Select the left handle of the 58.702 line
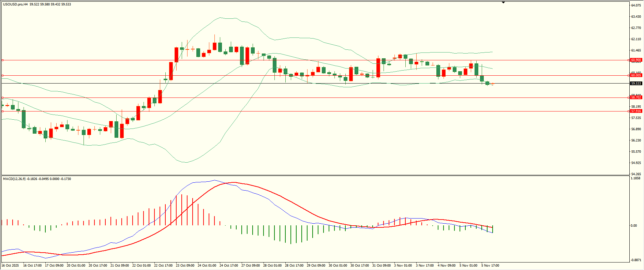This screenshot has height=270, width=644. click(x=3, y=97)
